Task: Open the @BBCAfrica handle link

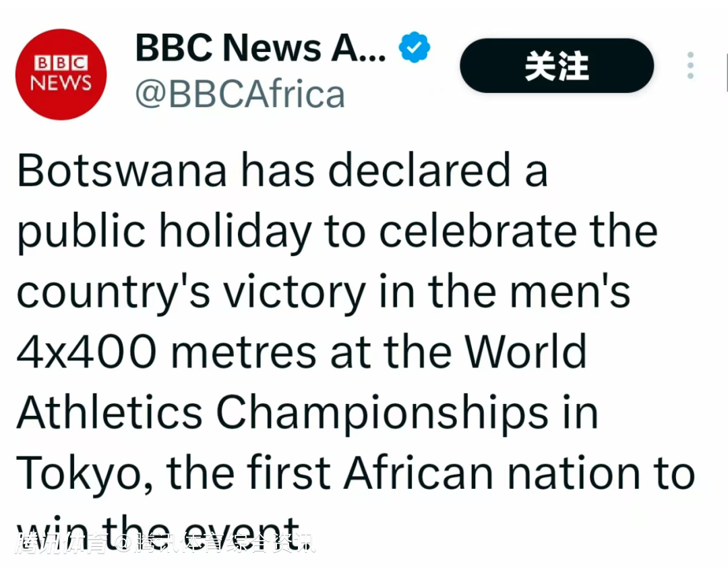Action: coord(240,94)
